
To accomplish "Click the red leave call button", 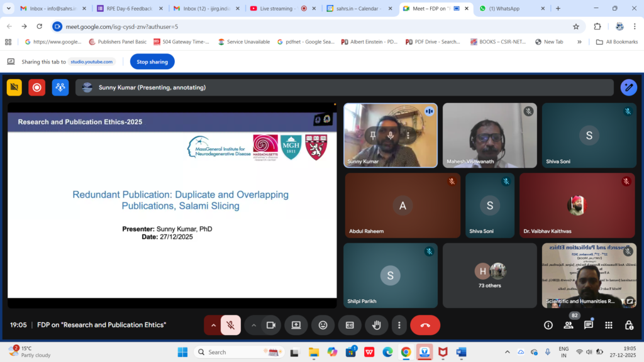I will click(x=425, y=325).
